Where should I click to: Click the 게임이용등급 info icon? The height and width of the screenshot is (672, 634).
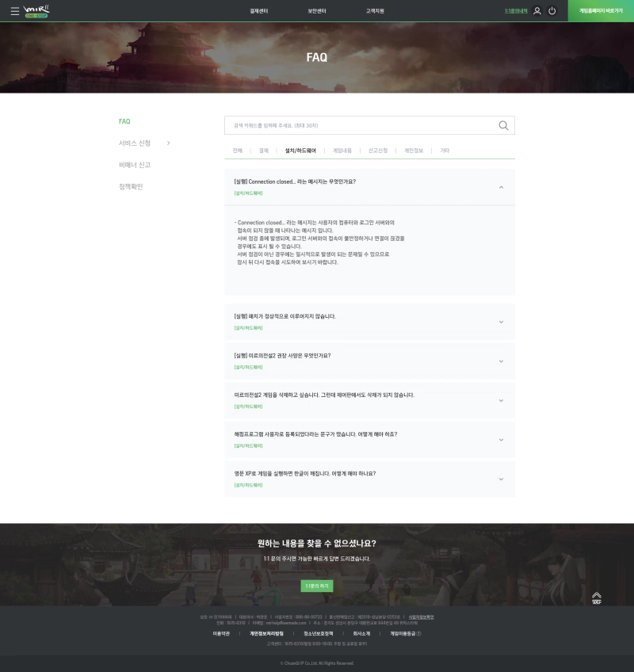pos(418,633)
